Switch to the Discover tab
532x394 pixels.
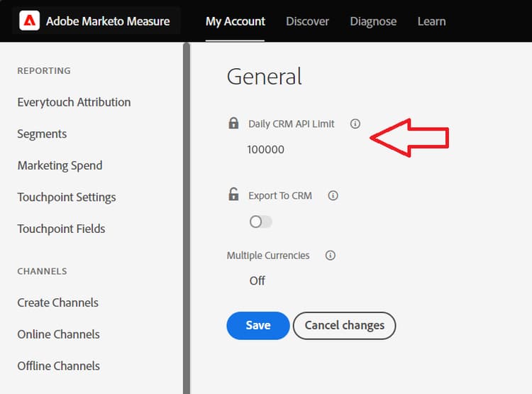(307, 21)
